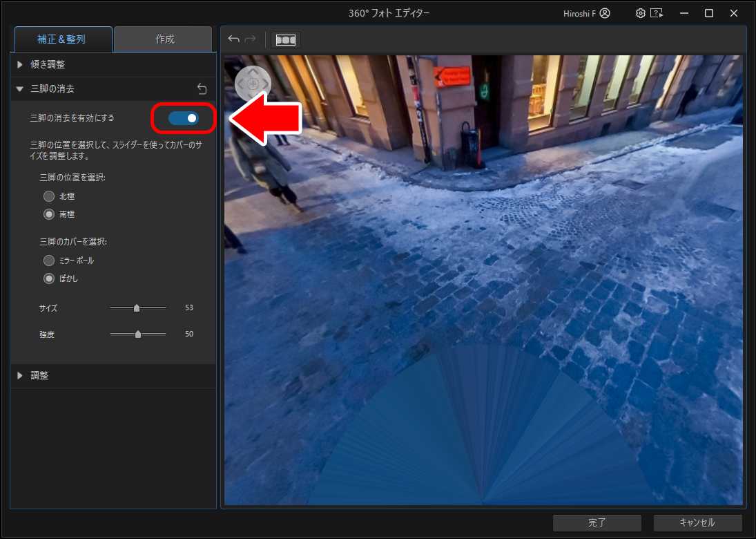Select the 強度 value showing 50

[188, 334]
